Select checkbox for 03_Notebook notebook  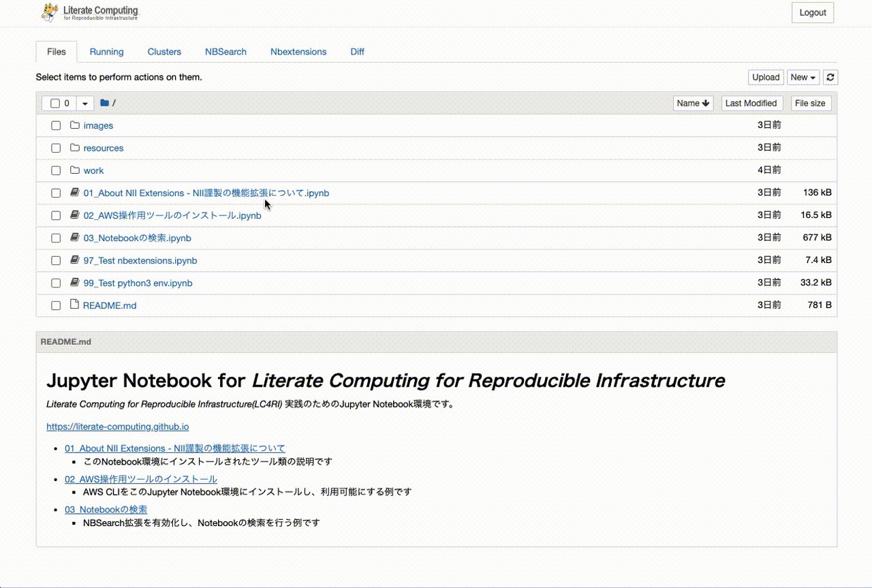click(56, 238)
